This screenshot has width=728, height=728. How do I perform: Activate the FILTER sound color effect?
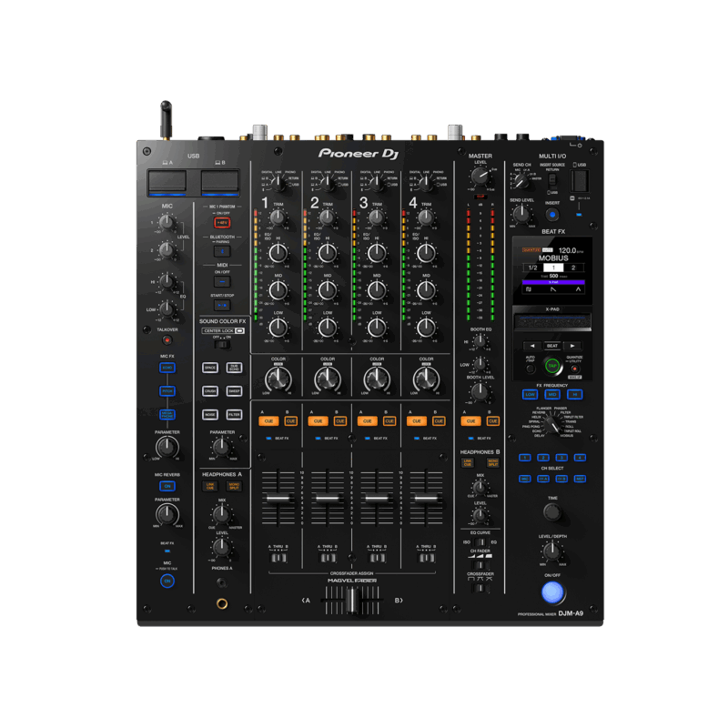coord(235,414)
